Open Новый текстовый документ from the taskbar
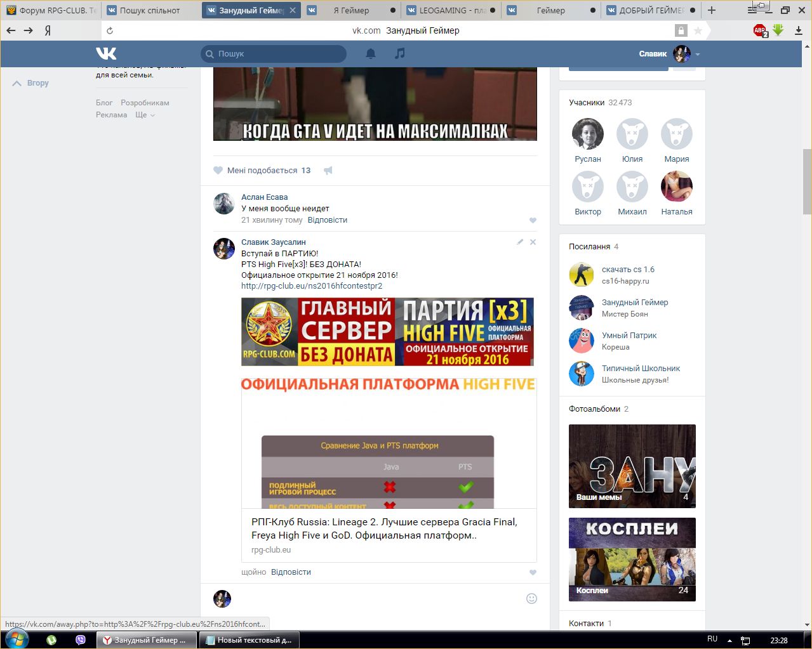The image size is (812, 649). (x=249, y=640)
